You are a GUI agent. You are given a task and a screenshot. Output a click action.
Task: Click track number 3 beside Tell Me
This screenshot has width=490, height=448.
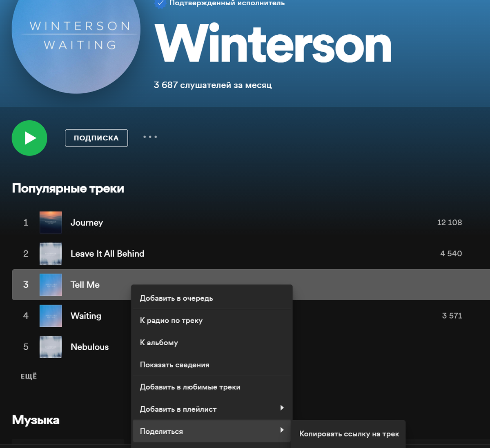click(26, 285)
